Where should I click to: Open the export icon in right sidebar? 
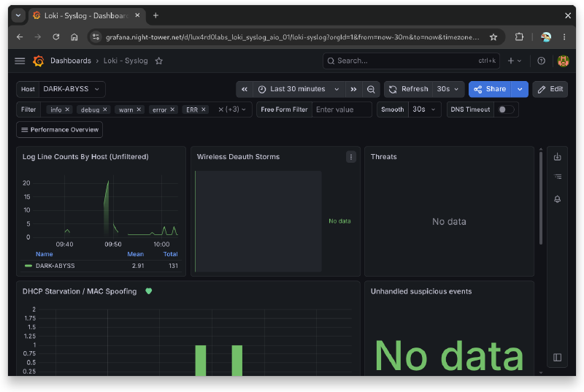point(557,157)
